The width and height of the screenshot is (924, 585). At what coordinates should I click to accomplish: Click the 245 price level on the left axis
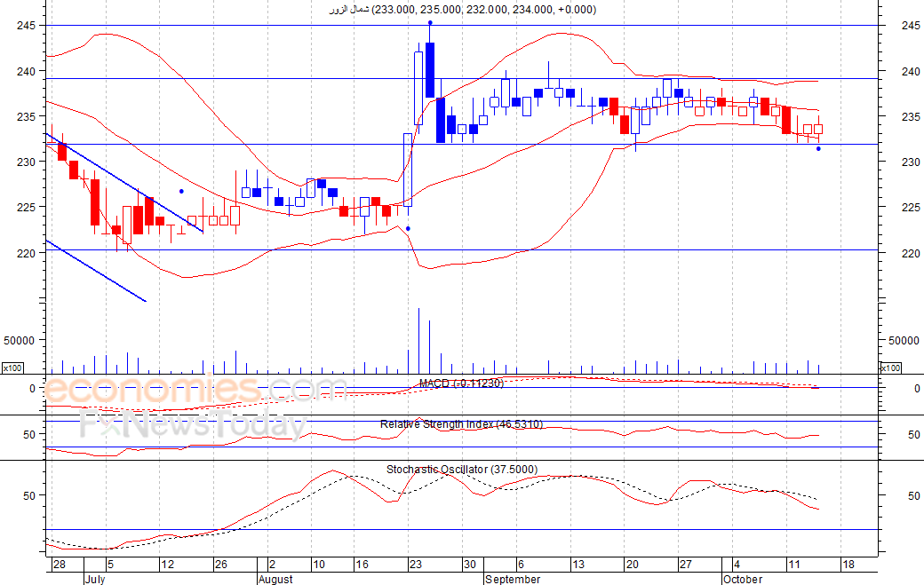coord(26,26)
